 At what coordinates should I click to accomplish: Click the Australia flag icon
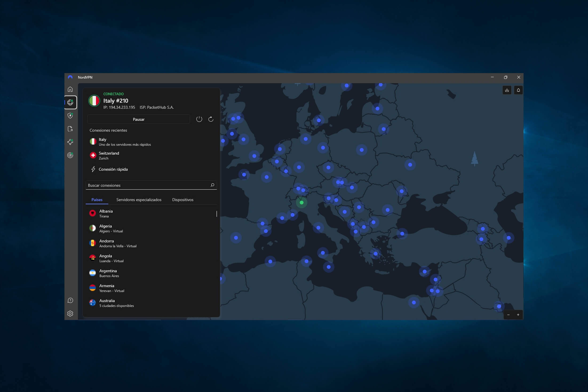(x=92, y=303)
